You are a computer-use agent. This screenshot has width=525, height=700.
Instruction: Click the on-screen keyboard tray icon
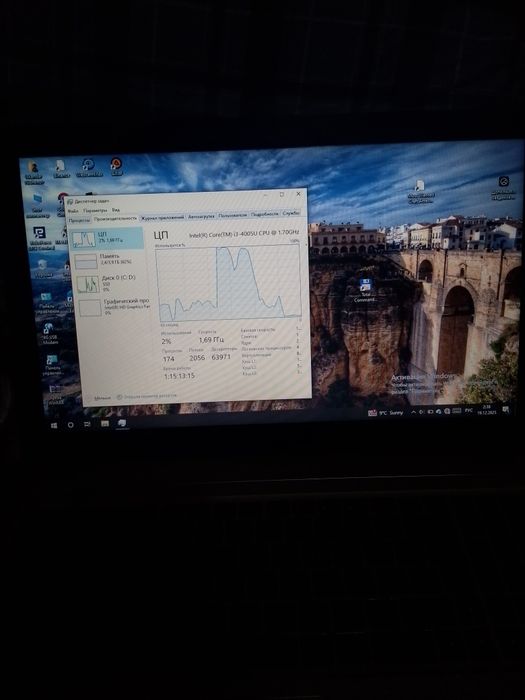pyautogui.click(x=456, y=411)
